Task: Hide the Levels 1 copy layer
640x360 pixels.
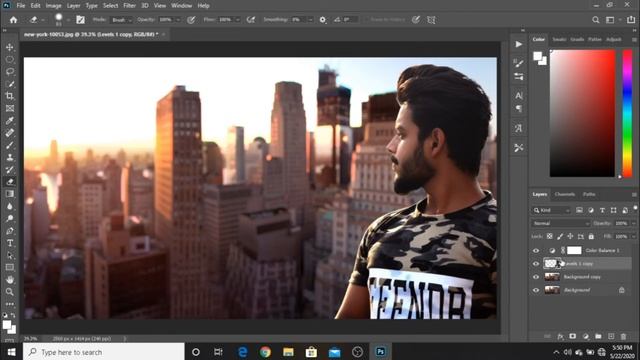Action: click(x=536, y=264)
